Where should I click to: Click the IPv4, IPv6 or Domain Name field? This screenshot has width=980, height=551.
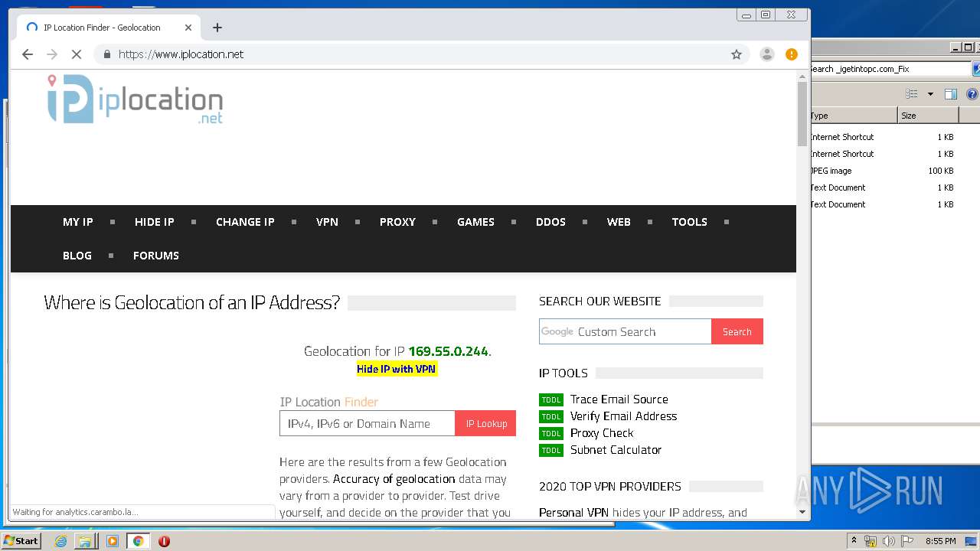click(367, 423)
